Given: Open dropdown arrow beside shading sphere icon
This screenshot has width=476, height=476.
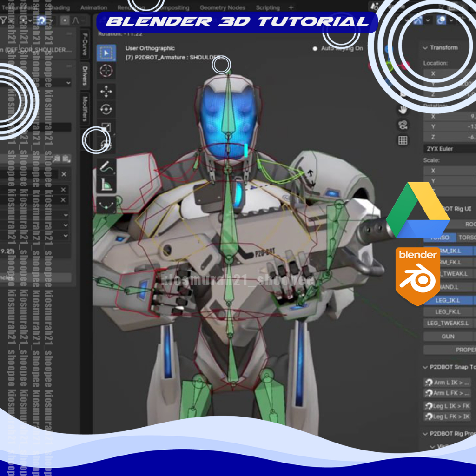Looking at the screenshot, I should [451, 20].
